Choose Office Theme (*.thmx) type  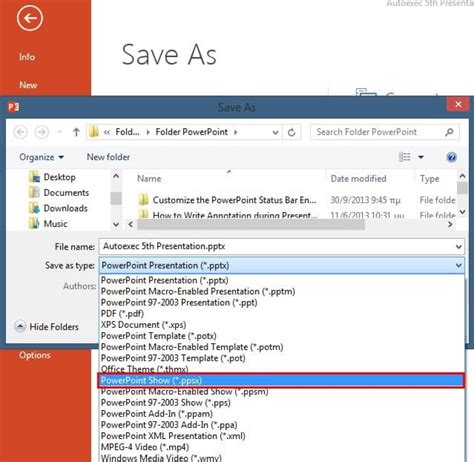click(282, 369)
